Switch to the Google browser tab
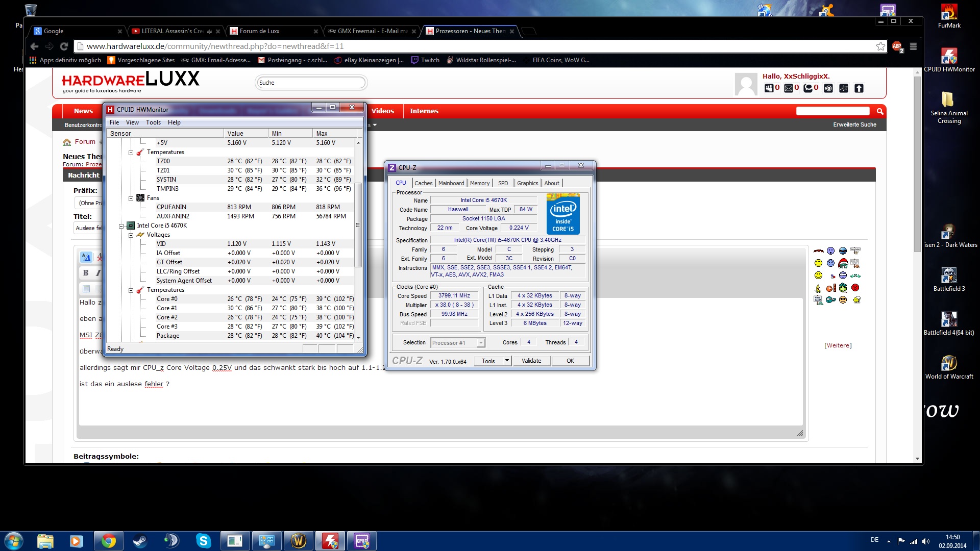This screenshot has width=980, height=551. (77, 31)
